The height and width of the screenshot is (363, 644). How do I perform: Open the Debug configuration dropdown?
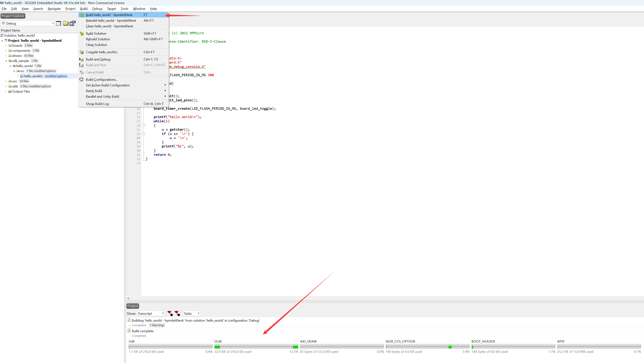[53, 23]
